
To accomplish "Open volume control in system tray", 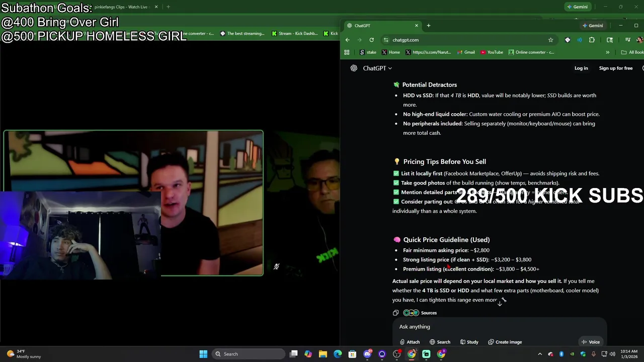I will (612, 354).
